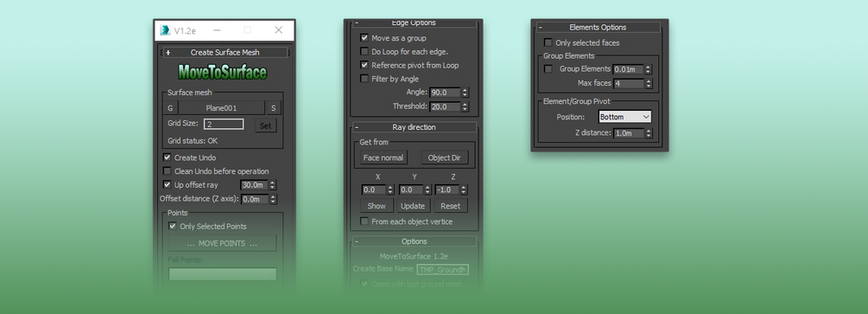
Task: Click the Face normal button
Action: [x=383, y=157]
